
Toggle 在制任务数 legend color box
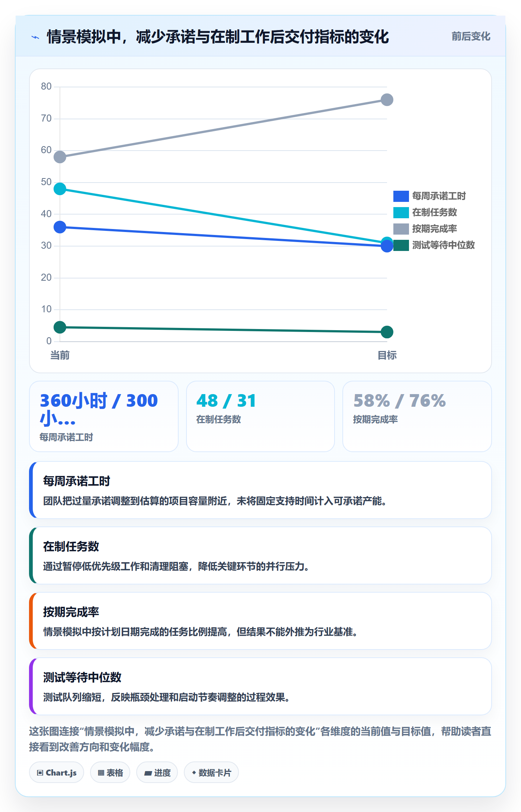click(x=401, y=212)
